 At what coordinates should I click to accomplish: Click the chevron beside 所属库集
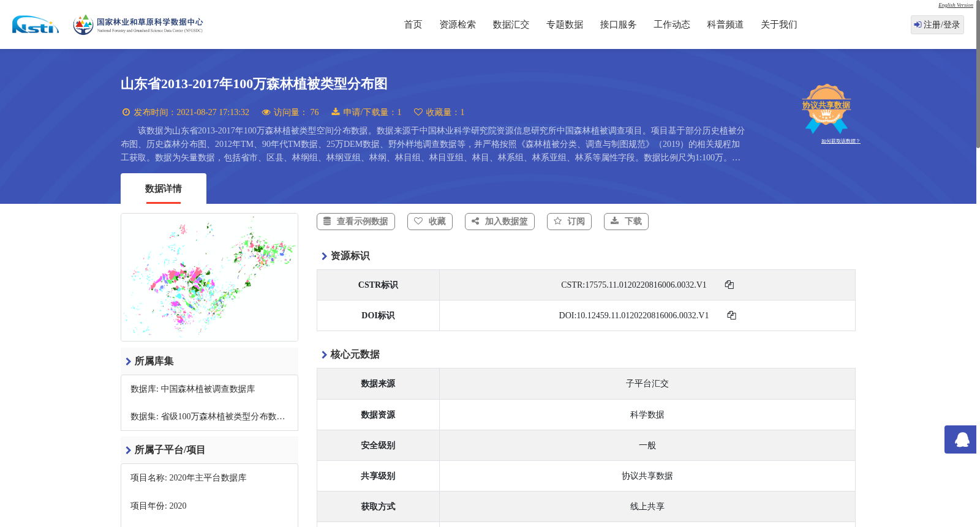128,361
